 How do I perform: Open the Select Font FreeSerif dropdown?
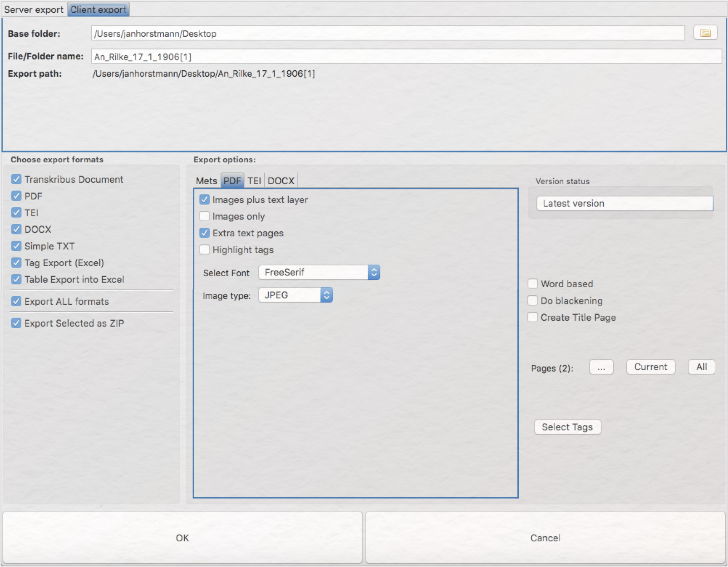pos(319,272)
